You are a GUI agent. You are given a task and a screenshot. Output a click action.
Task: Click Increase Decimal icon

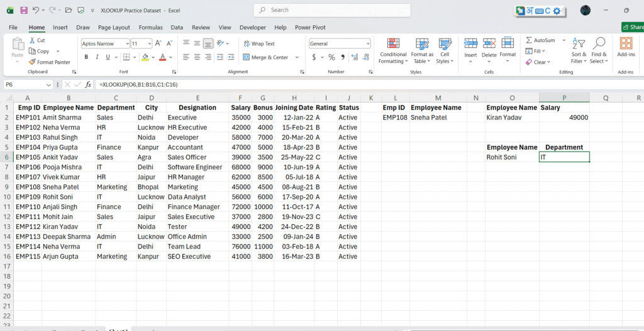tap(355, 57)
